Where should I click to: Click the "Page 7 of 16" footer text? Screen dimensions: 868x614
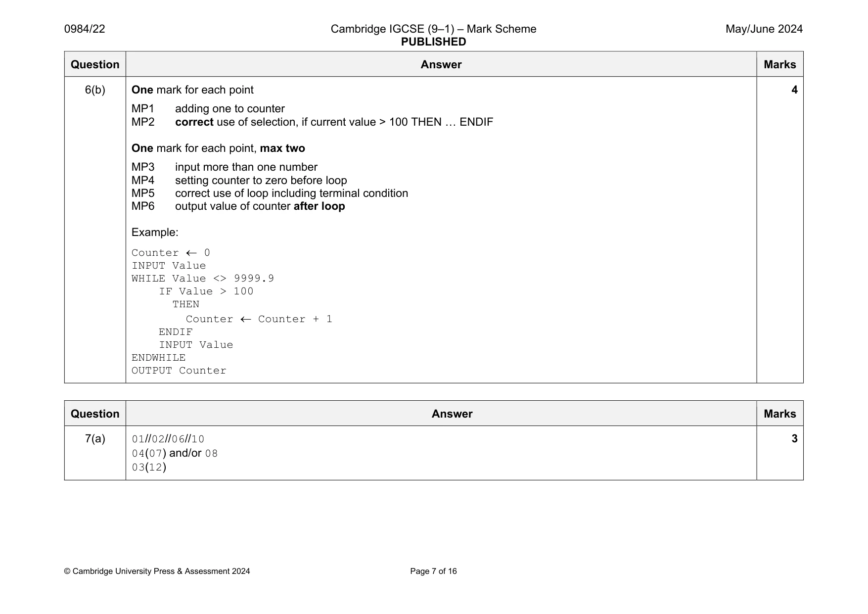pyautogui.click(x=433, y=571)
